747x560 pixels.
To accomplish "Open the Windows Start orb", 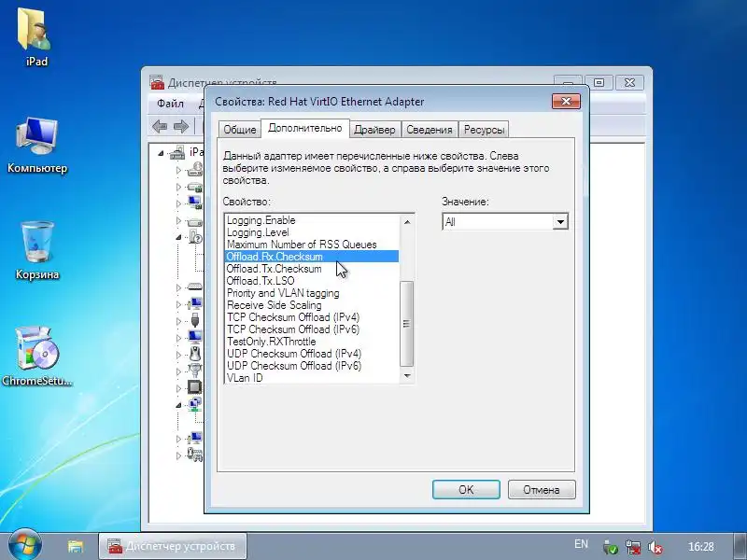I will click(24, 544).
